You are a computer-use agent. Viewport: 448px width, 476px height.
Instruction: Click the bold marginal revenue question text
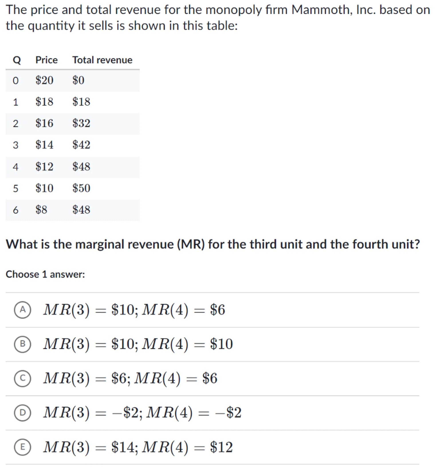pyautogui.click(x=213, y=244)
